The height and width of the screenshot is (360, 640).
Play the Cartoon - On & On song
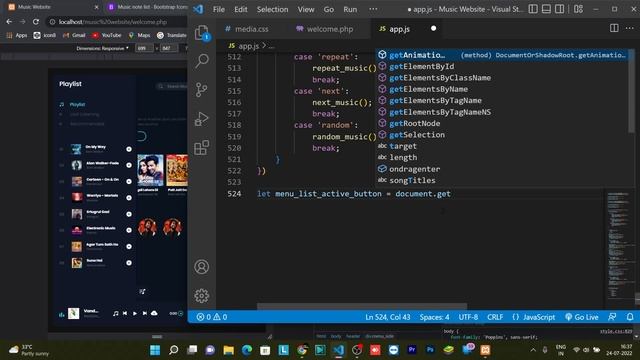pos(129,182)
